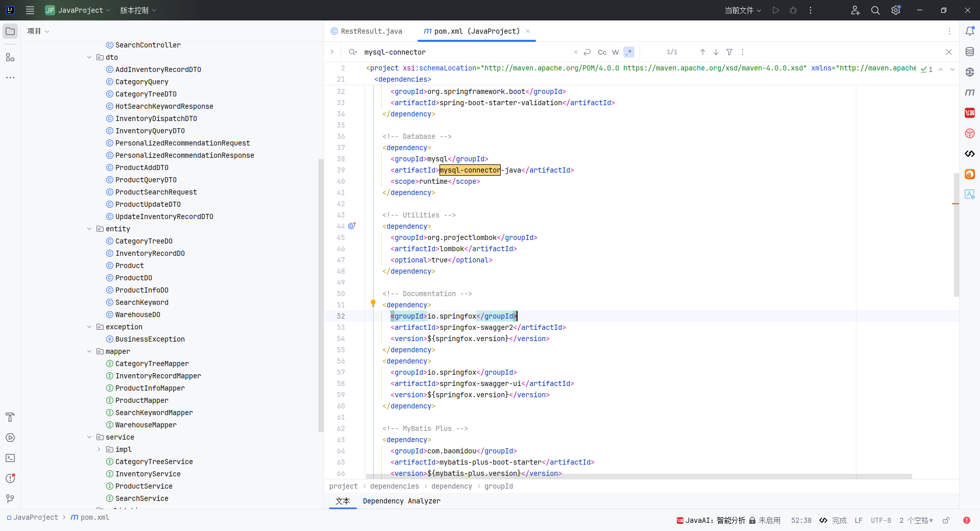Image resolution: width=980 pixels, height=531 pixels.
Task: Toggle Match Case (Cc) search option
Action: point(602,52)
